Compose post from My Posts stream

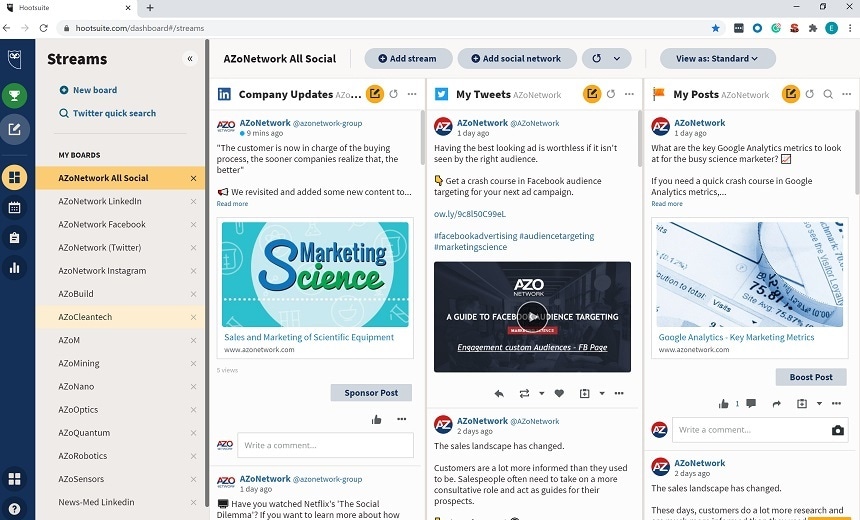pyautogui.click(x=790, y=94)
